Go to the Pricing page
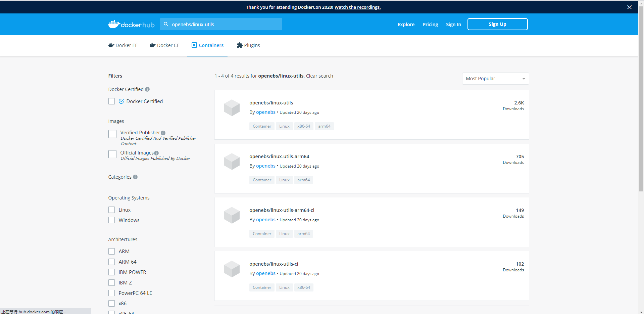 (430, 25)
